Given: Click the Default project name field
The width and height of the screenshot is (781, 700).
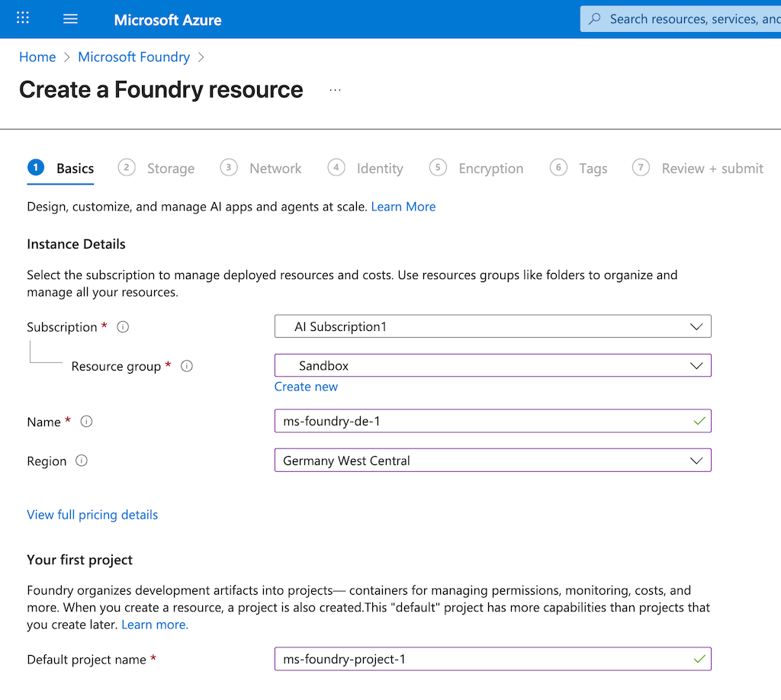Looking at the screenshot, I should coord(480,659).
